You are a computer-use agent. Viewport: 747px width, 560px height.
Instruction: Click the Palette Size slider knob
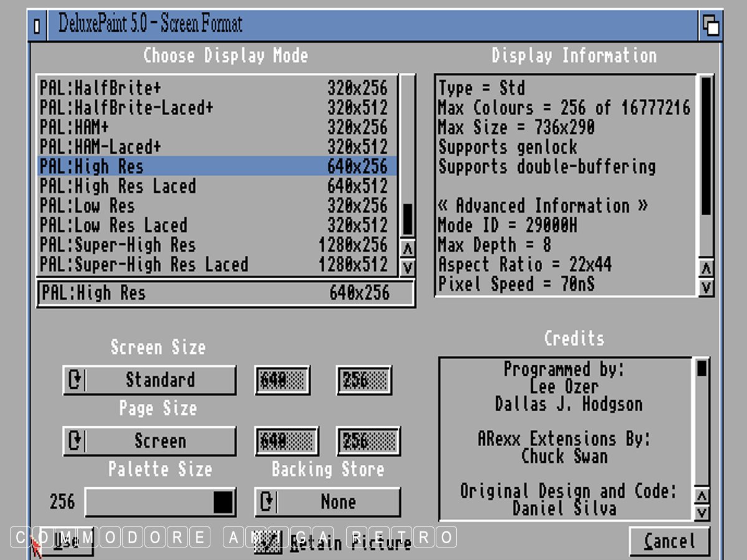(x=223, y=502)
